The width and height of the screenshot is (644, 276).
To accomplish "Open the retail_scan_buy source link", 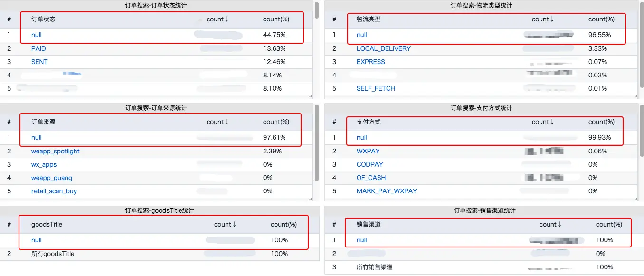I will pyautogui.click(x=54, y=191).
